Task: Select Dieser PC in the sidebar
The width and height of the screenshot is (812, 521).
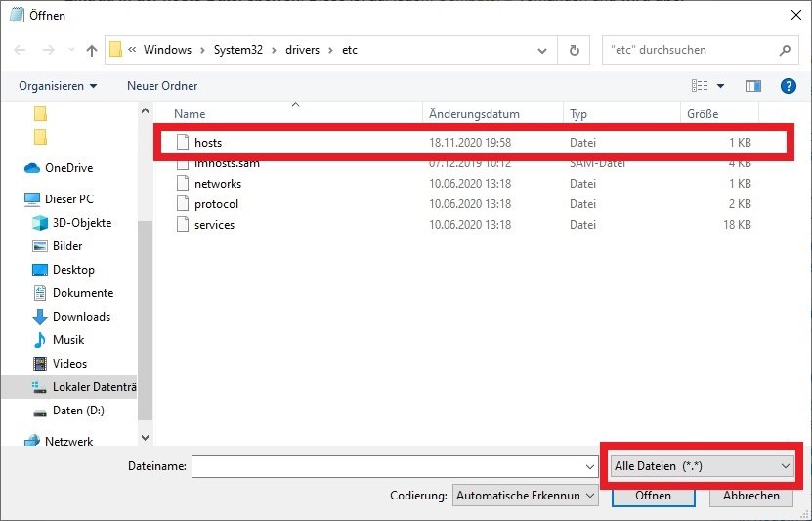Action: 59,198
